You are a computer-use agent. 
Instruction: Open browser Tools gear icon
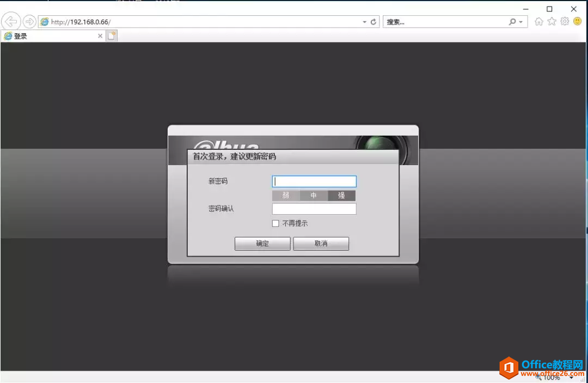click(565, 21)
